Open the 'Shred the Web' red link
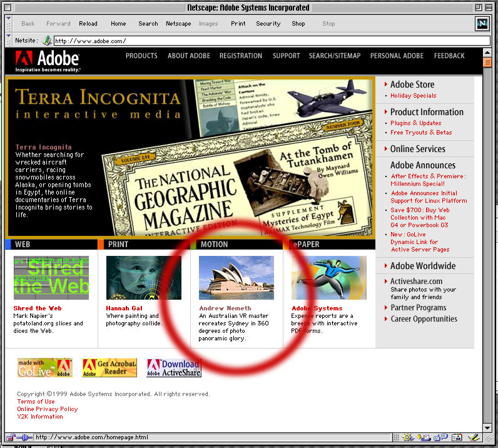 click(38, 308)
